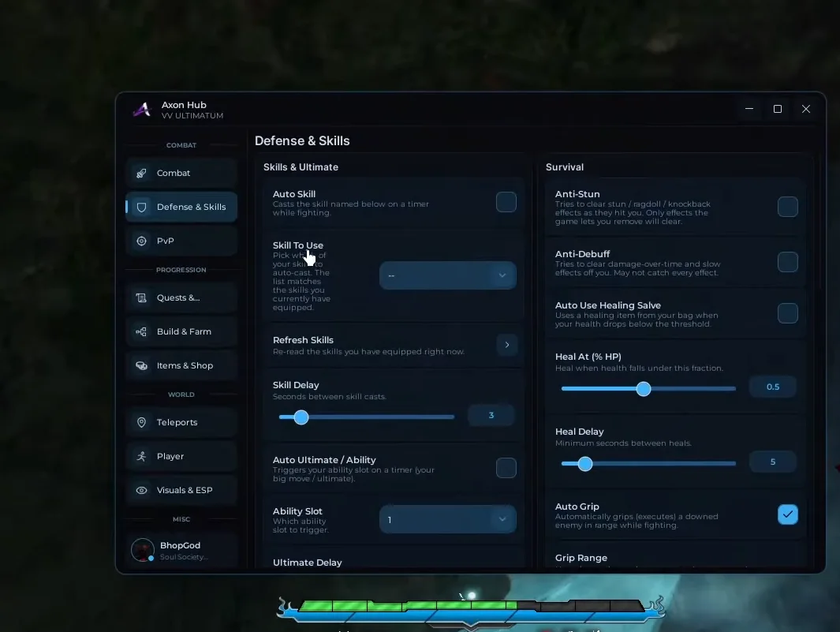The width and height of the screenshot is (840, 632).
Task: Turn on the Anti-Debuff checkbox
Action: 787,262
